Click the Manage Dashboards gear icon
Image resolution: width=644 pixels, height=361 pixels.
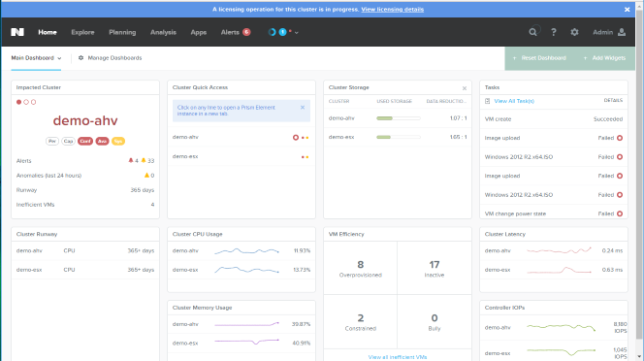[80, 58]
